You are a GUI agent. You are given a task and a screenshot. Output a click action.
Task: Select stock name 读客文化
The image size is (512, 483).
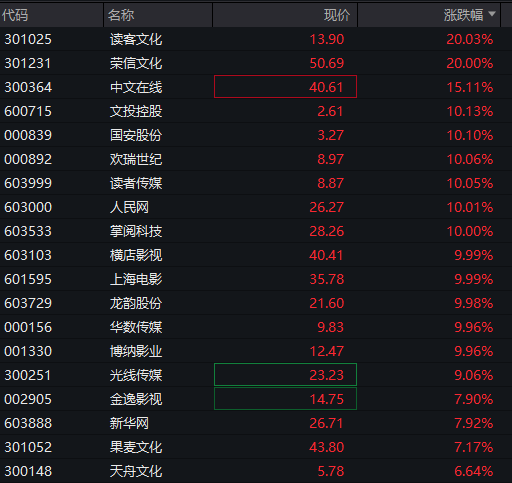(x=136, y=39)
